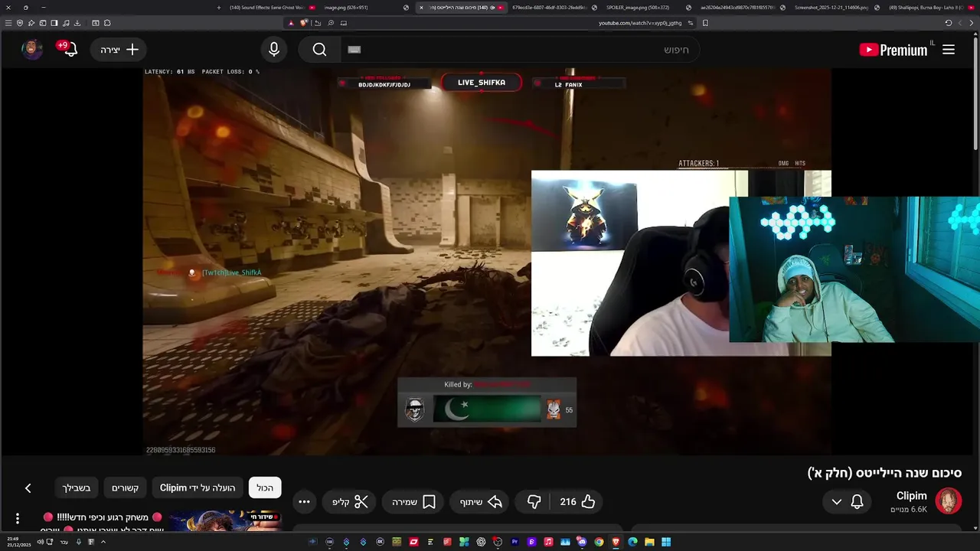This screenshot has height=551, width=980.
Task: Open the browser media music-note icon
Action: click(66, 23)
